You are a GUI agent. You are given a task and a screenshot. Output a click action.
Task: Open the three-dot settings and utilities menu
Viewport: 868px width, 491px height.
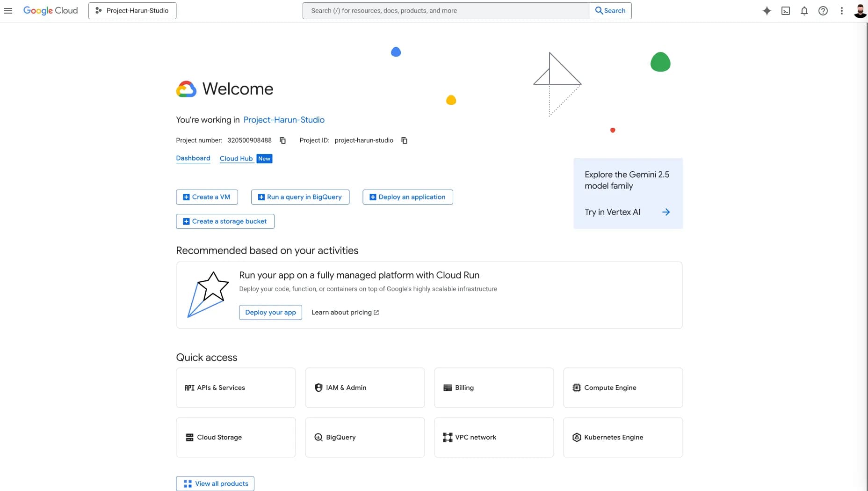(x=842, y=11)
